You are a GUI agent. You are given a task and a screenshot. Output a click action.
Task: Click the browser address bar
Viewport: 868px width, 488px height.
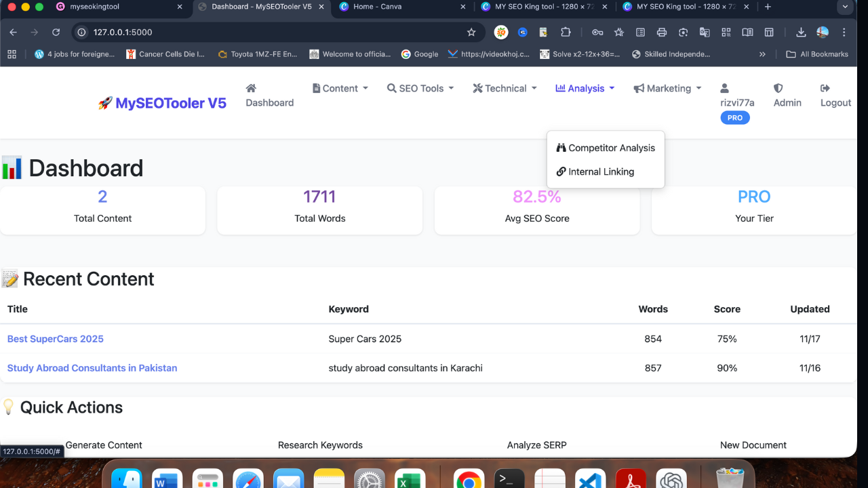point(203,32)
